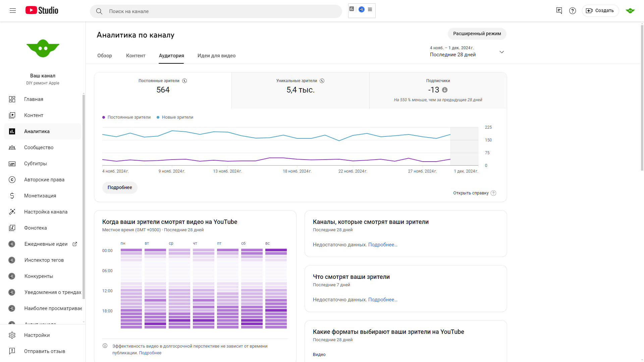Click clock icon next to Постоянные зрители
Viewport: 644px width, 362px height.
(x=184, y=81)
